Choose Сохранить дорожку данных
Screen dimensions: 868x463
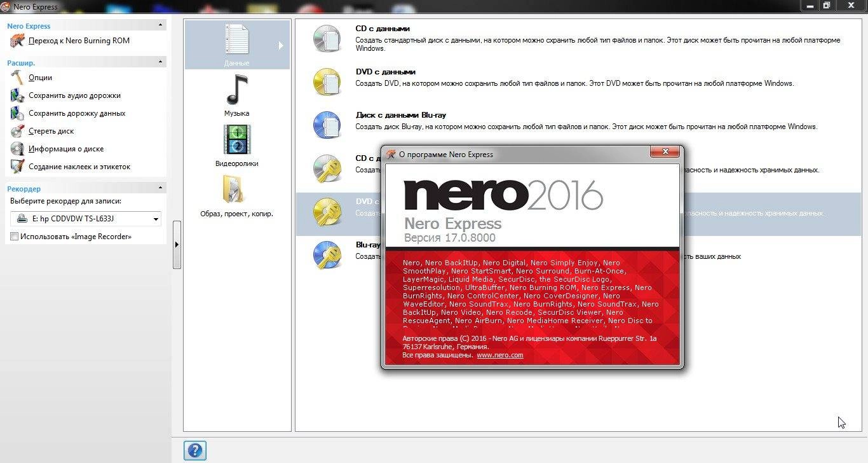(x=77, y=113)
